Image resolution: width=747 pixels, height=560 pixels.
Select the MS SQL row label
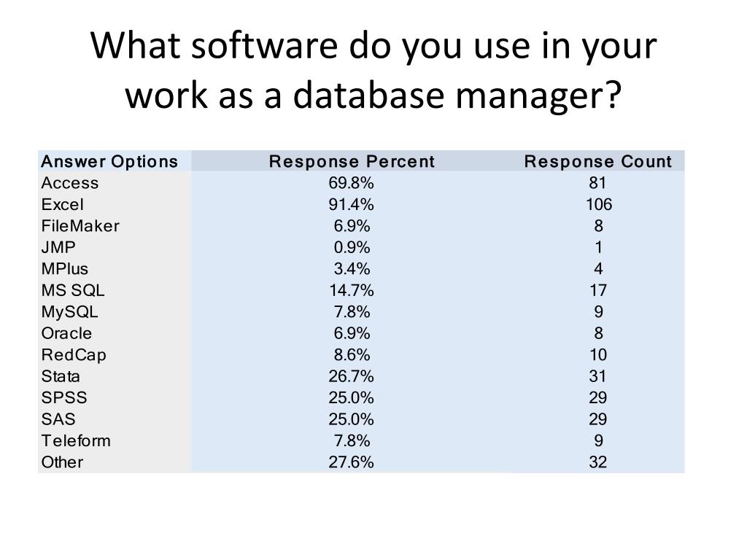click(73, 290)
